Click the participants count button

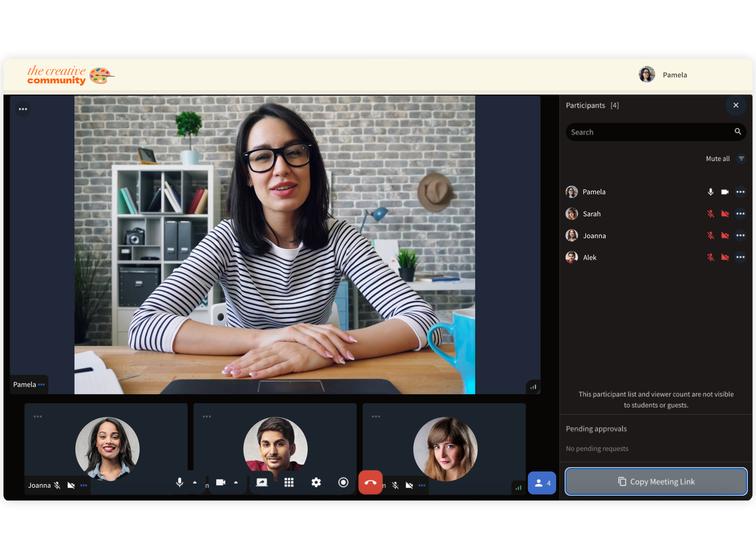click(x=542, y=483)
